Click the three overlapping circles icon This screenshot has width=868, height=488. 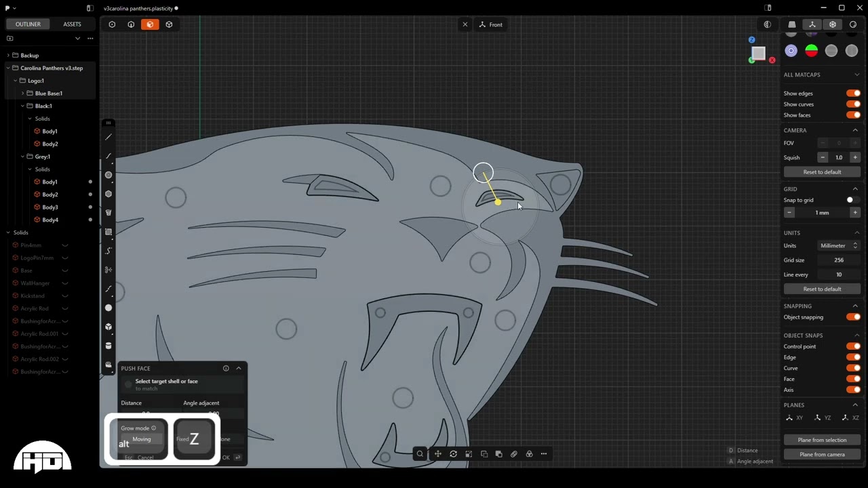[530, 454]
